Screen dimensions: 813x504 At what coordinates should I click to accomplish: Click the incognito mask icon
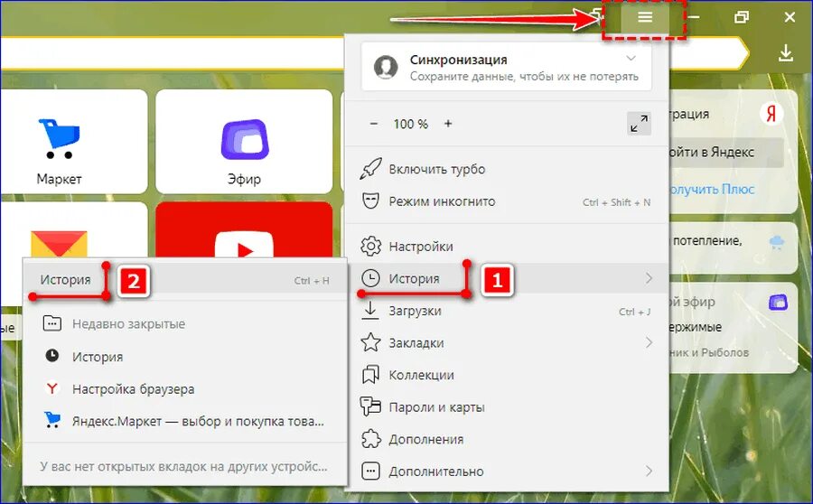tap(370, 201)
